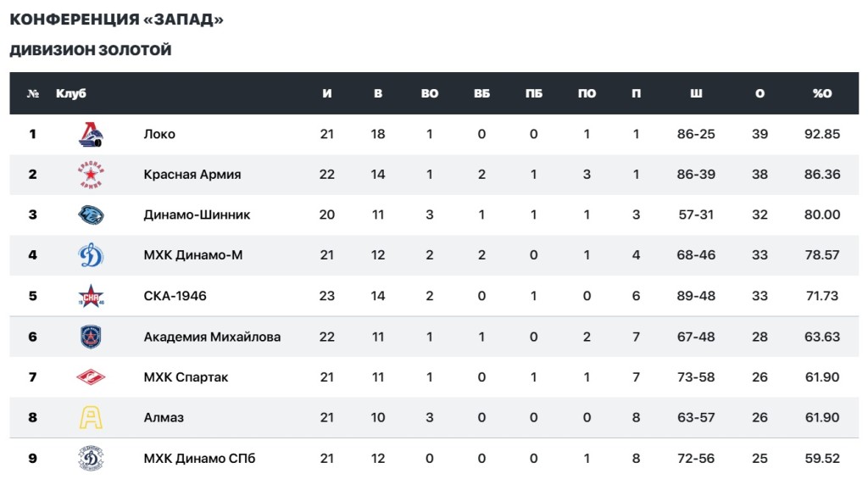
Task: Open the МХК Динамо СПб link
Action: pyautogui.click(x=199, y=459)
